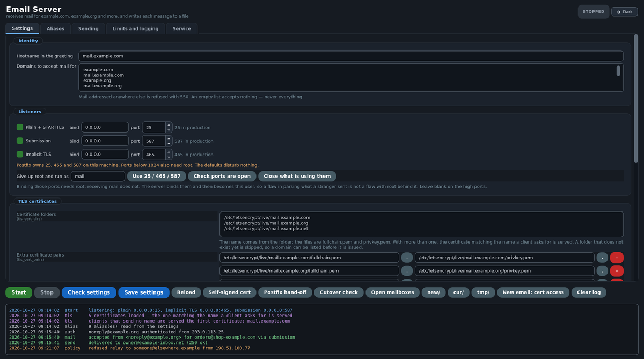Click the Implicit TLS bind address field
The image size is (644, 359).
pyautogui.click(x=105, y=154)
